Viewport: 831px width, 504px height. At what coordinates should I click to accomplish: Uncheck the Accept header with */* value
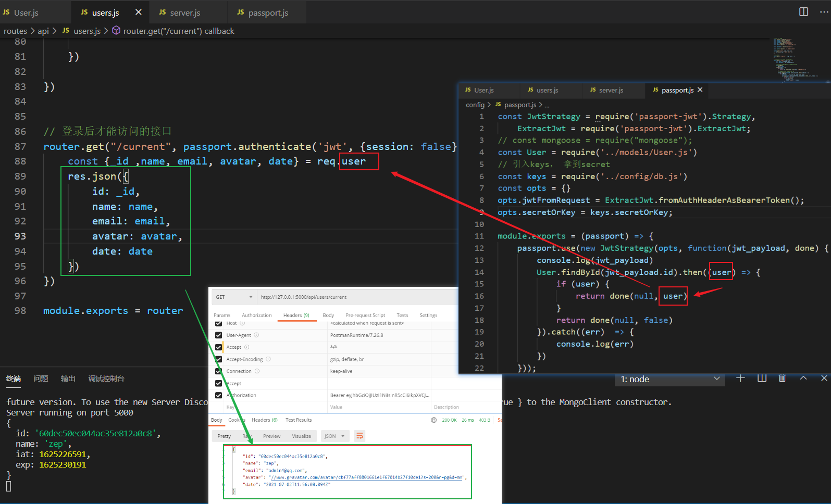(x=218, y=347)
